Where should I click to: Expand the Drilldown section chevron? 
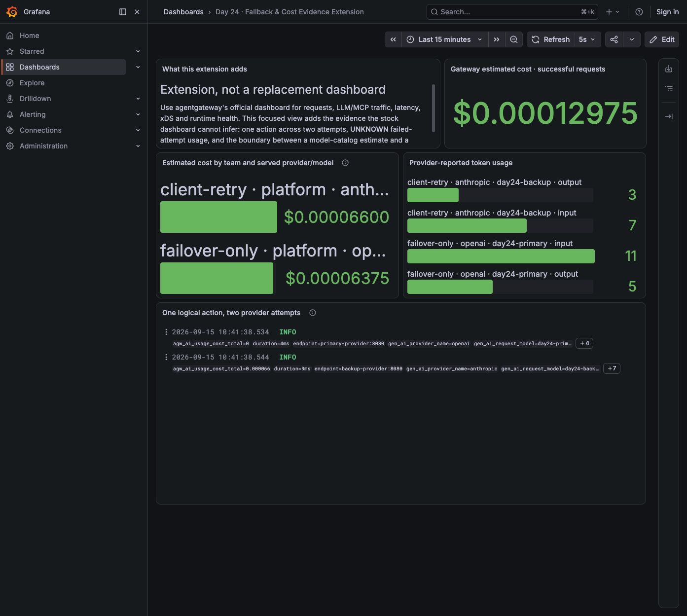pyautogui.click(x=138, y=99)
